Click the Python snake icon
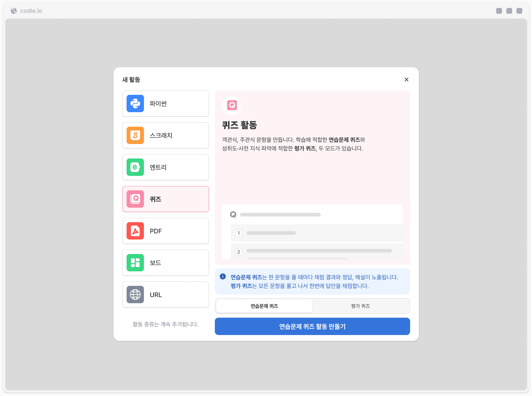The image size is (532, 396). coord(135,103)
